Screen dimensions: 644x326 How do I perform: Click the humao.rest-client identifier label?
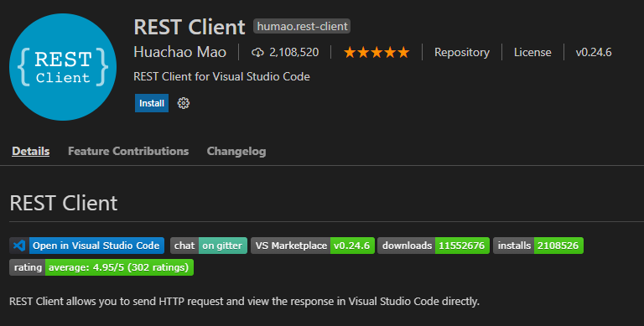point(302,26)
